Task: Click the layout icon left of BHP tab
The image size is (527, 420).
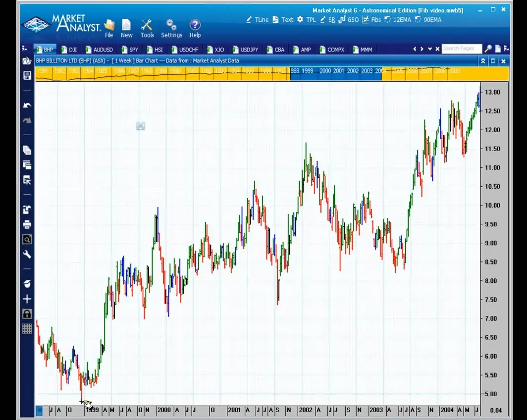Action: pyautogui.click(x=24, y=49)
